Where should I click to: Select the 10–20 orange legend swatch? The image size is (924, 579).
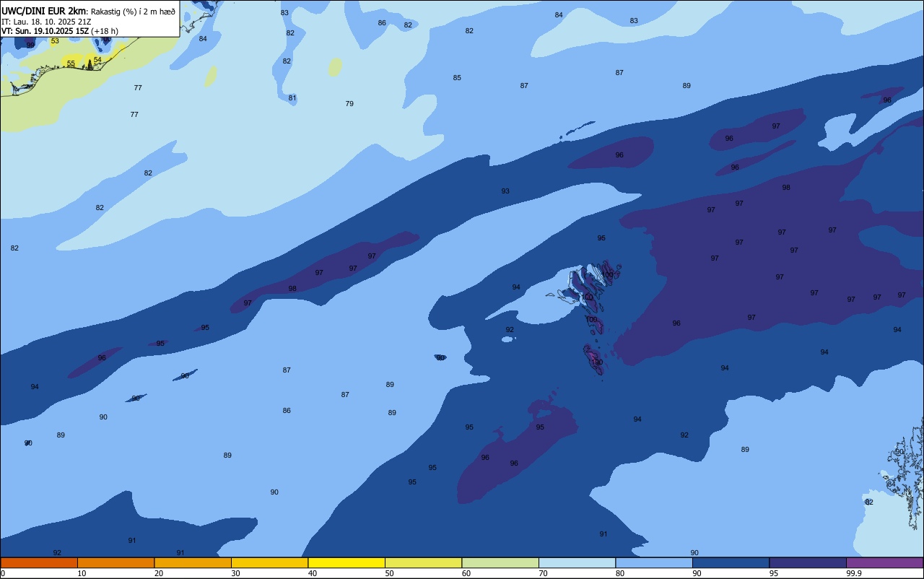coord(115,562)
